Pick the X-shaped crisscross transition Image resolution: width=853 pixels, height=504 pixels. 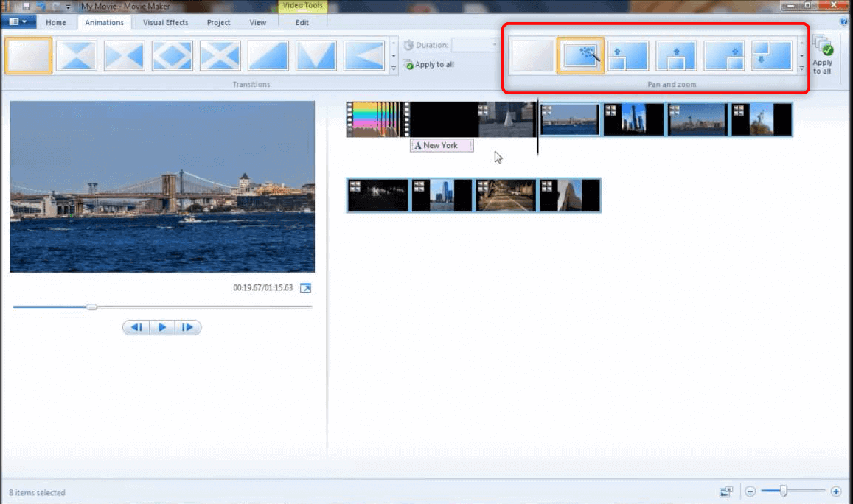tap(220, 56)
